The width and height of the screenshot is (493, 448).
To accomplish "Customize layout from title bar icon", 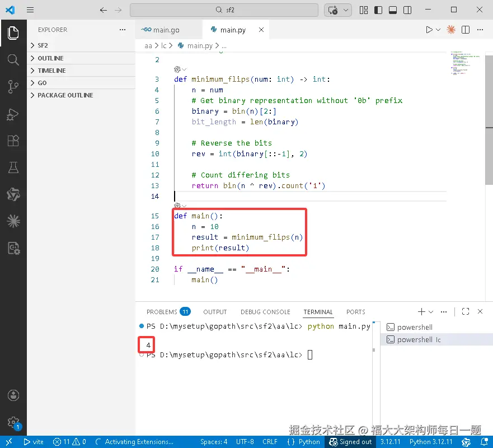I will coord(364,10).
